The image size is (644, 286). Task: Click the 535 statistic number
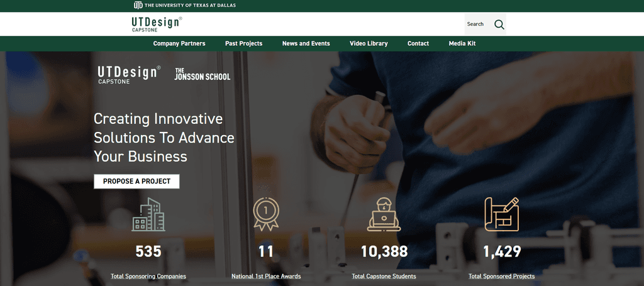click(148, 251)
